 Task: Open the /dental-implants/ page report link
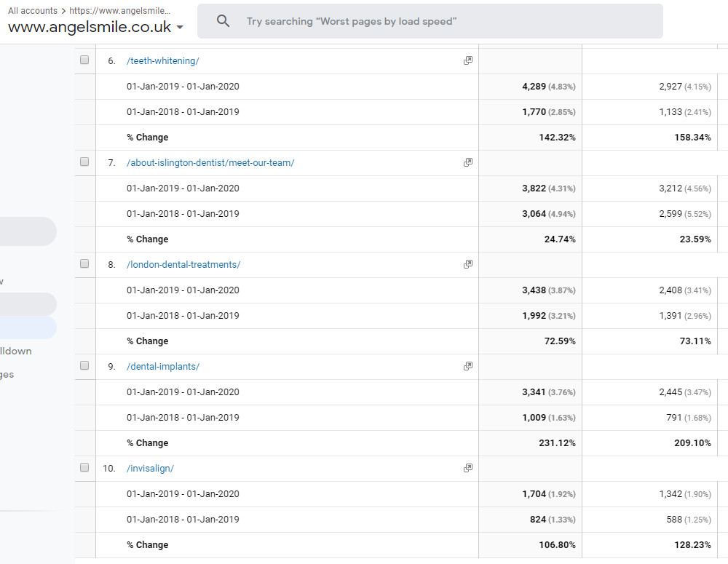(163, 366)
